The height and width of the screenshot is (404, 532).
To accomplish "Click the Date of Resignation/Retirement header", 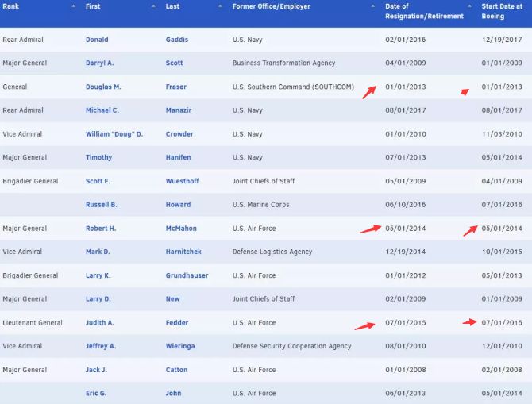I will coord(424,11).
